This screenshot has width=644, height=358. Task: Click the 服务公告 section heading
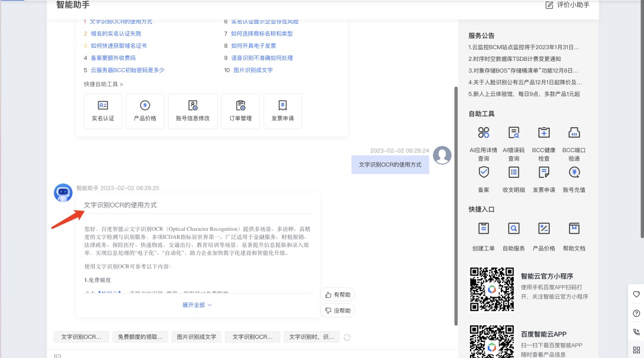(x=481, y=35)
